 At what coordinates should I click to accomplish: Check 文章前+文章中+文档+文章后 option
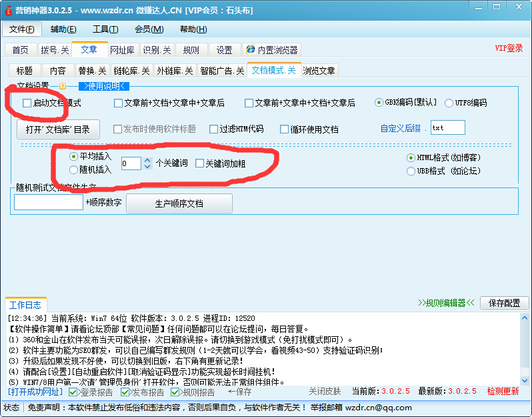click(x=249, y=103)
